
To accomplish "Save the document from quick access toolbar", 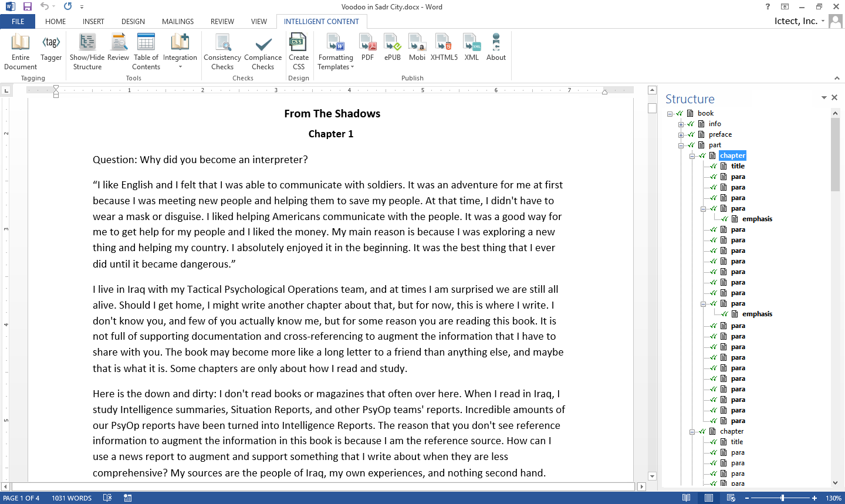I will [28, 6].
